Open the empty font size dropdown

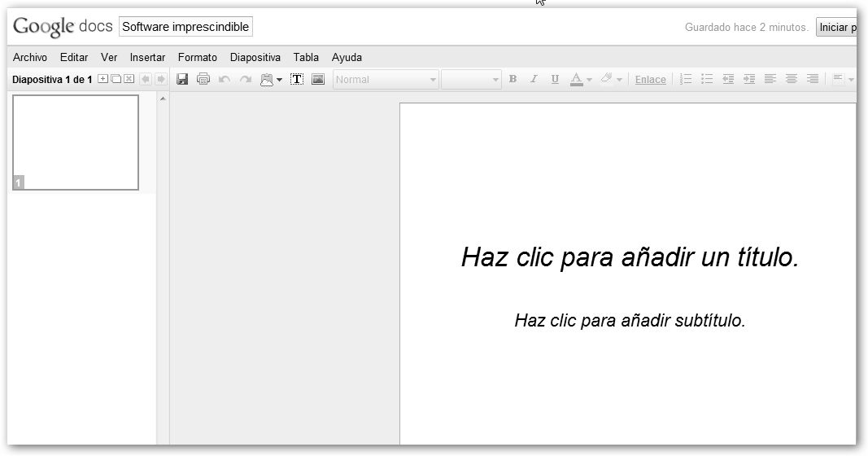(x=471, y=80)
